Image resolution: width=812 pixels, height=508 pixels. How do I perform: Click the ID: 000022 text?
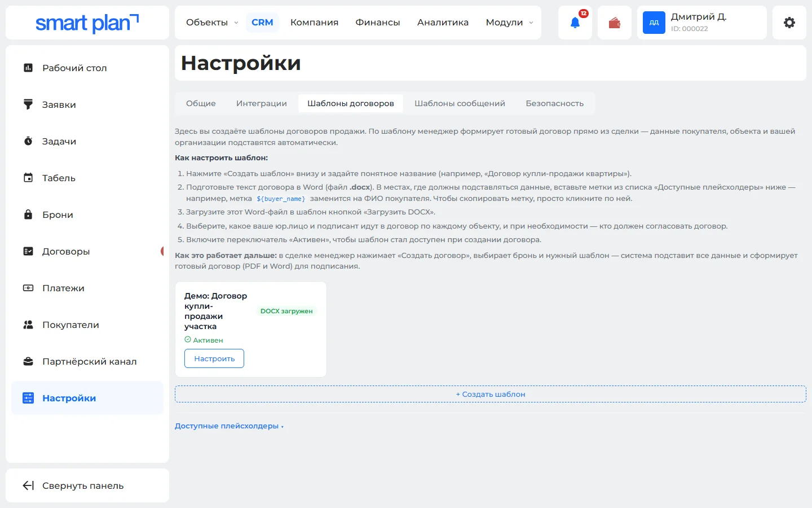click(x=689, y=29)
